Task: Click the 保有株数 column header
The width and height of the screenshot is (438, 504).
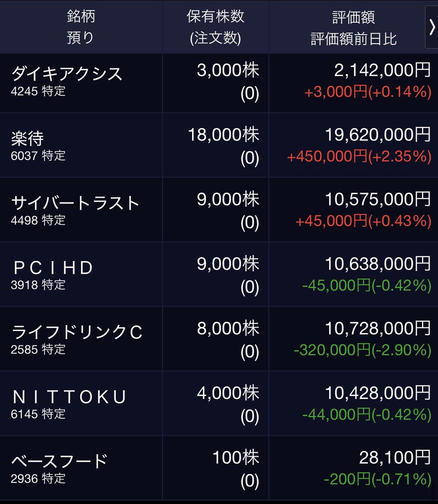Action: click(x=215, y=16)
